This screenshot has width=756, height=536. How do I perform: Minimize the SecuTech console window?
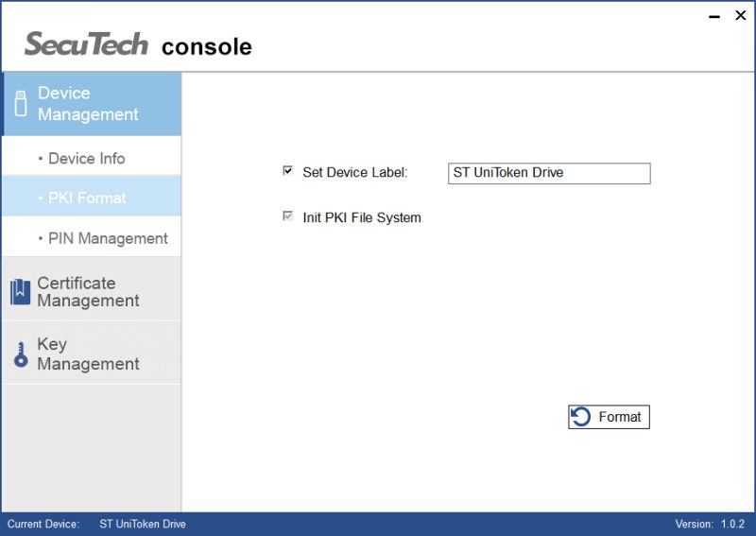714,16
